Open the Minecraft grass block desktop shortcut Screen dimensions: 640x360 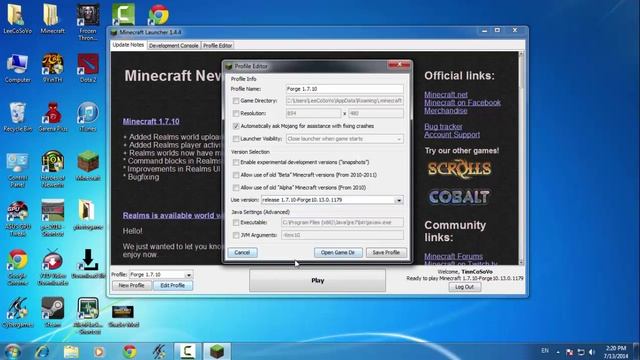[x=88, y=166]
